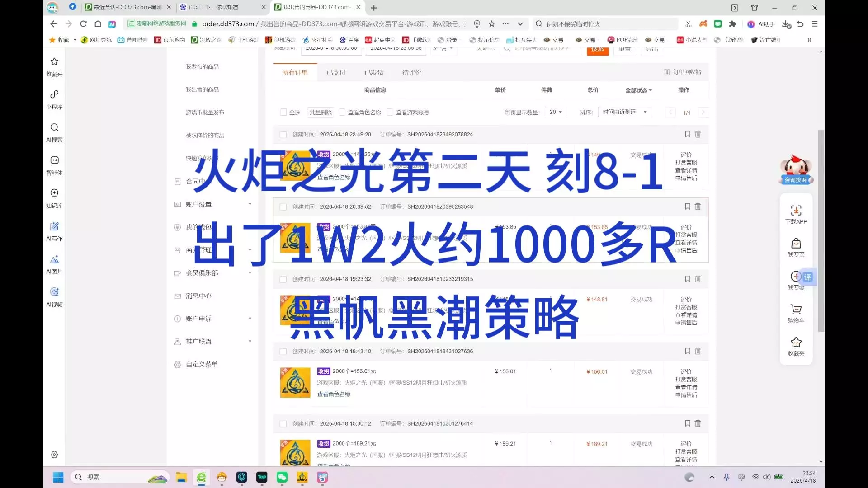Open the 时间由近到远 sort dropdown
The image size is (868, 488).
coord(624,112)
